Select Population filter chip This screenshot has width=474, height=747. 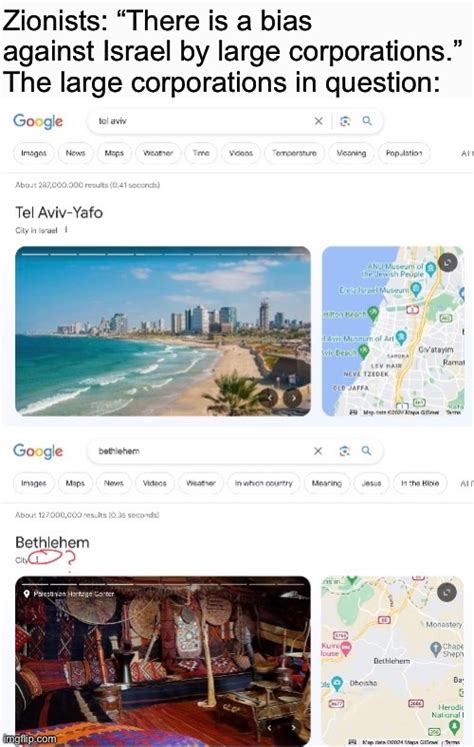coord(404,153)
